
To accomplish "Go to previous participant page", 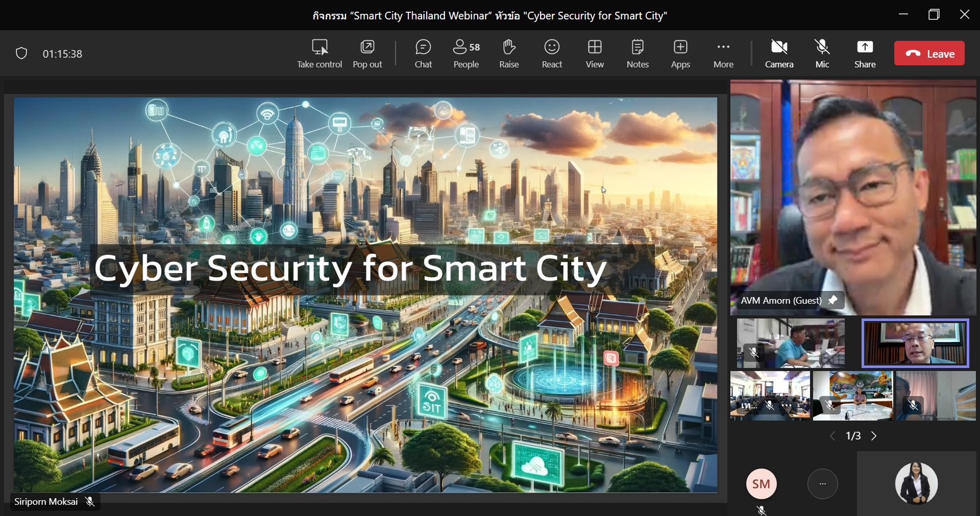I will (x=832, y=436).
